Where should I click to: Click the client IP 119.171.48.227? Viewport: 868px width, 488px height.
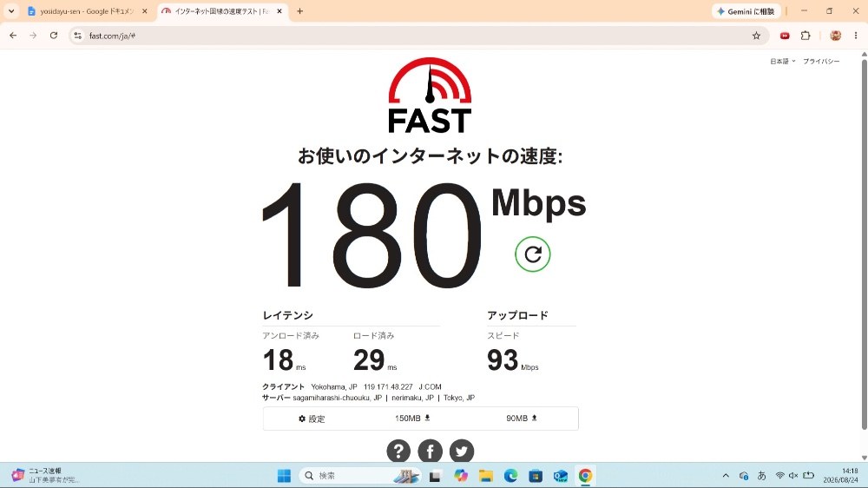click(x=388, y=386)
